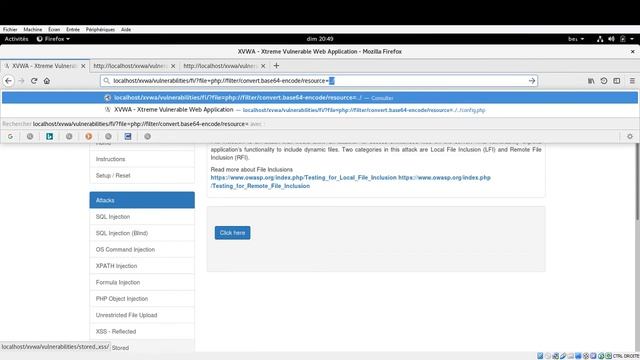The width and height of the screenshot is (640, 360).
Task: Toggle the sidebar view icon
Action: [x=617, y=81]
